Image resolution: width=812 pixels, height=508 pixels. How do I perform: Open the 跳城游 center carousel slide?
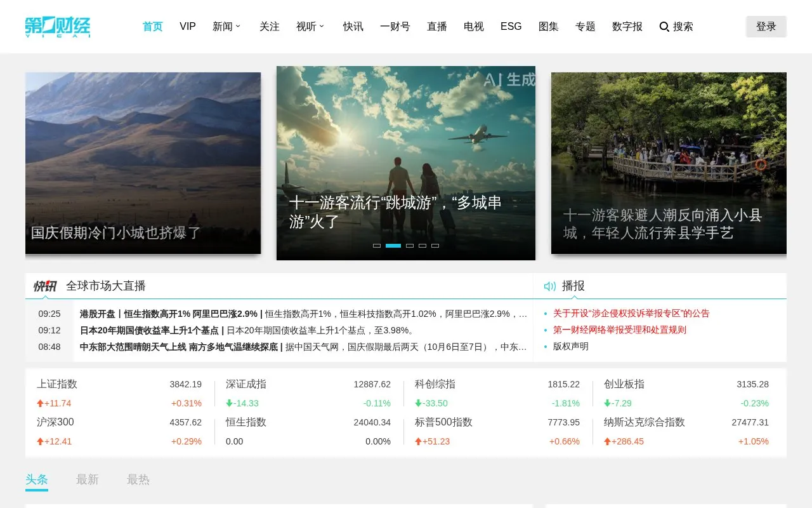pyautogui.click(x=406, y=163)
